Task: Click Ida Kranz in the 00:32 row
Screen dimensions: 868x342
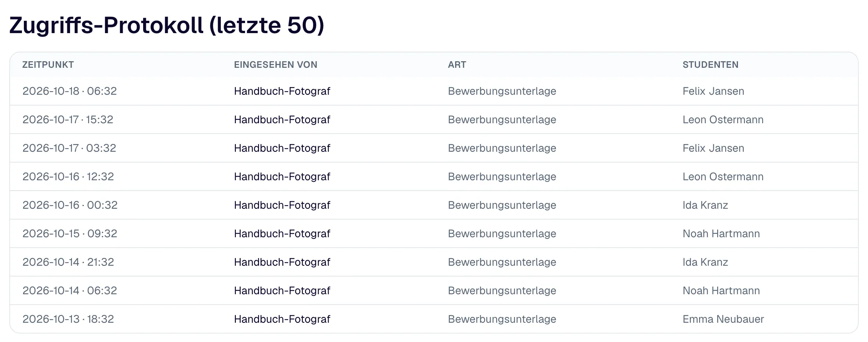Action: (x=705, y=205)
